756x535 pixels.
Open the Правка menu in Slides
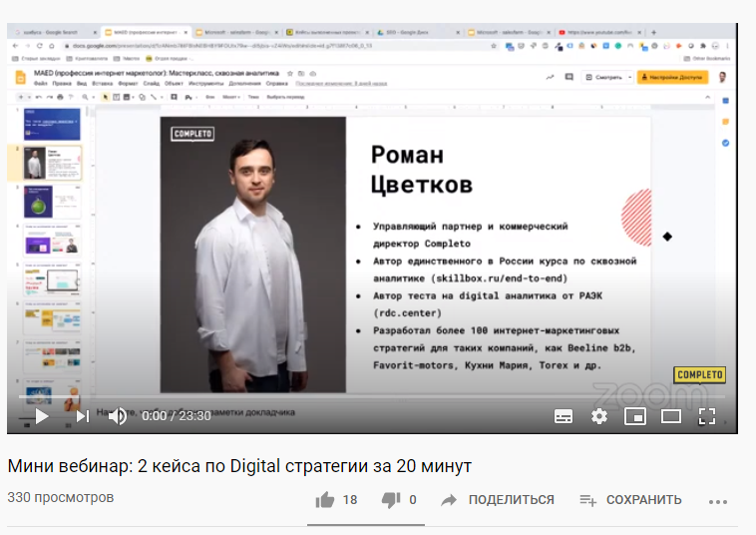(x=62, y=84)
